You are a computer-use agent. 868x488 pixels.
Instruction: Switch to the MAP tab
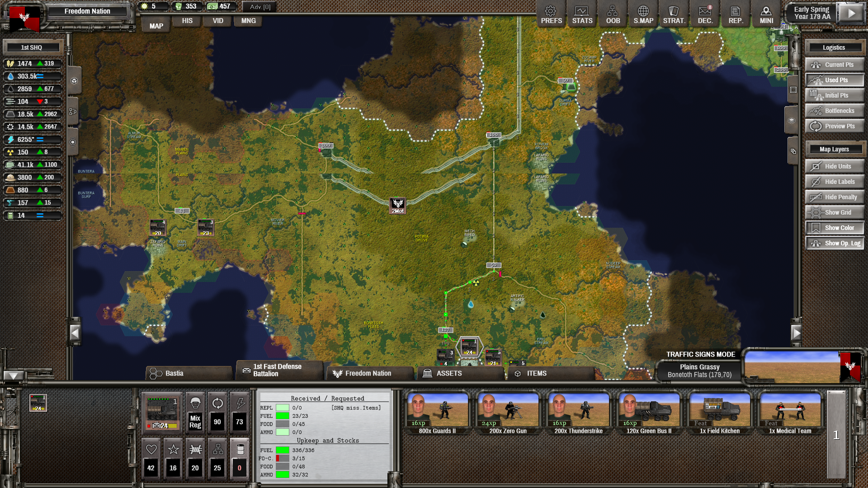click(156, 26)
